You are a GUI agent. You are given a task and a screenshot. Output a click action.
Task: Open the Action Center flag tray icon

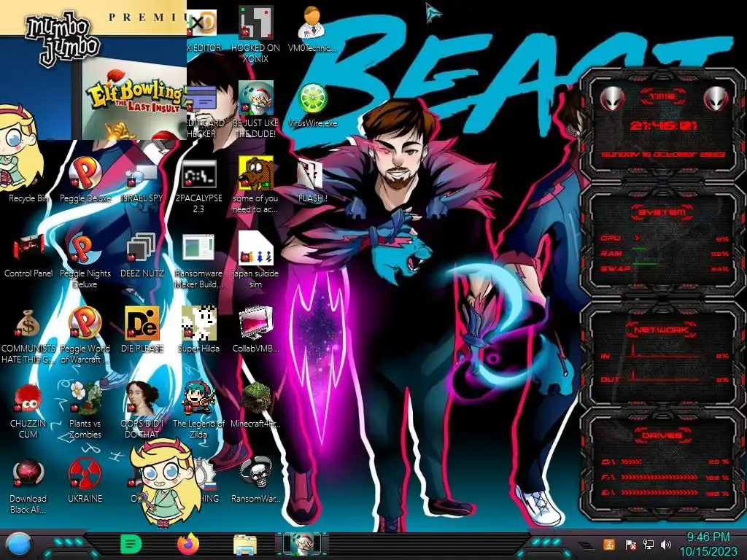point(631,544)
